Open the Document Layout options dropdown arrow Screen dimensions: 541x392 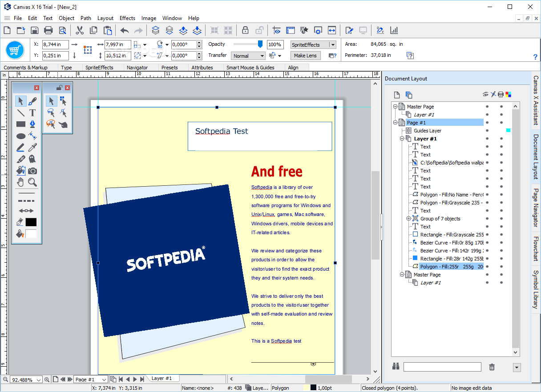click(517, 367)
